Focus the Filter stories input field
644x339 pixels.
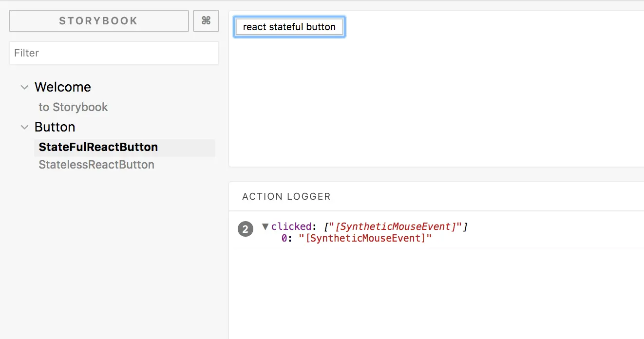[x=114, y=53]
